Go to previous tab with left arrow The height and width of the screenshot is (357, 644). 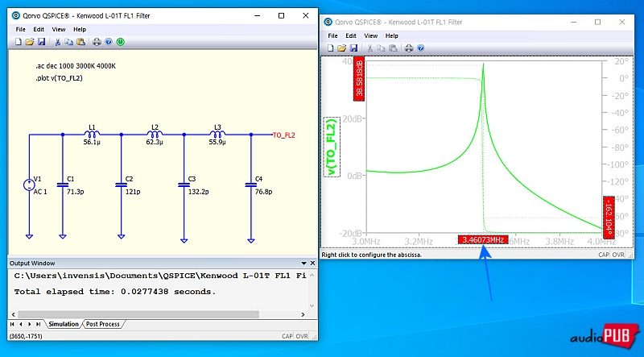click(x=21, y=324)
